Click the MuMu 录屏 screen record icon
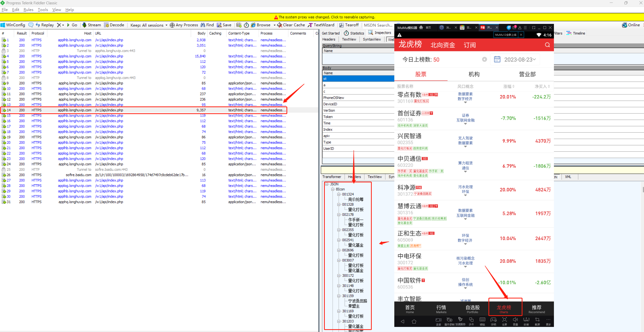 coord(438,321)
